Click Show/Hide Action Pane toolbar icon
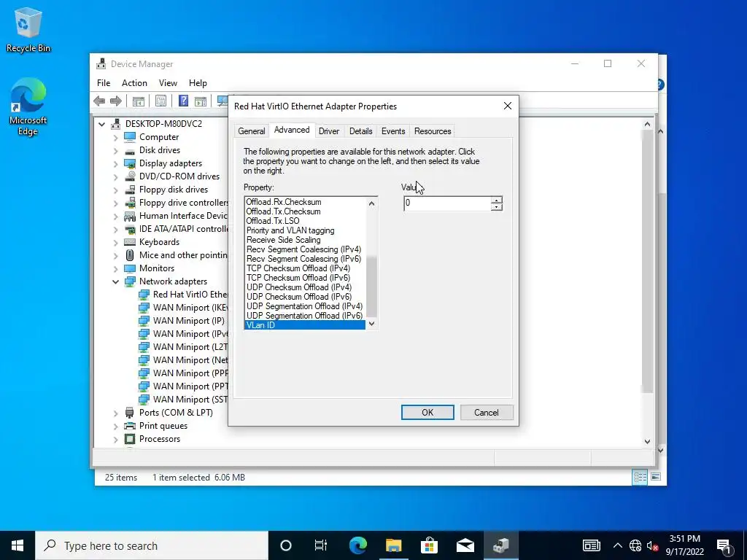This screenshot has width=747, height=560. coord(201,101)
